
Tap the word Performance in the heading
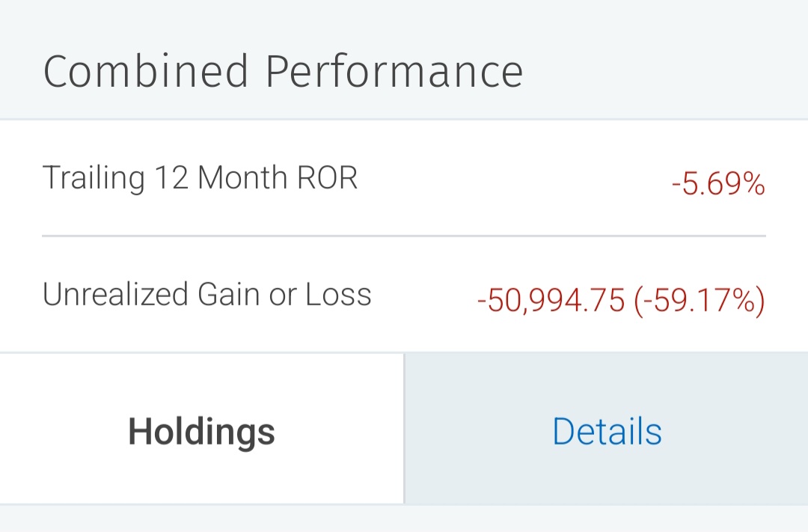click(394, 71)
